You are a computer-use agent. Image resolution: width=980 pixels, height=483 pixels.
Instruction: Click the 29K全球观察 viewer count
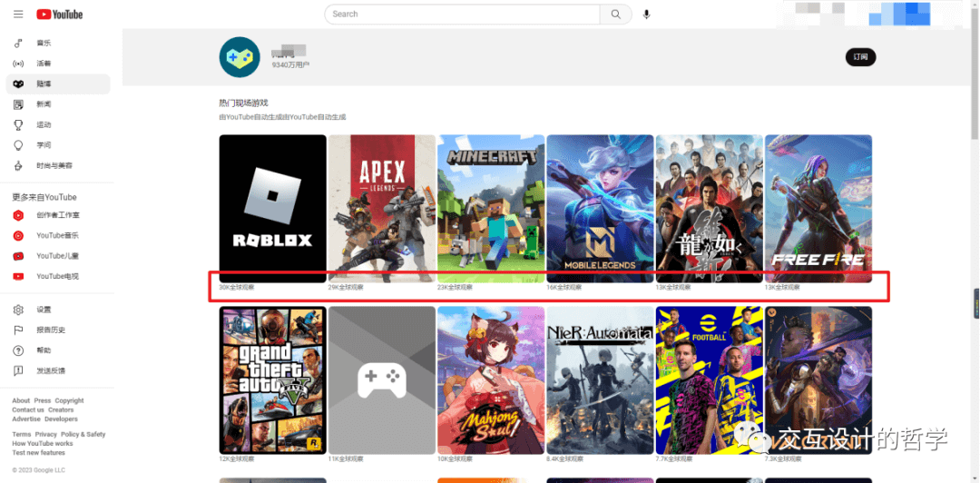point(346,288)
